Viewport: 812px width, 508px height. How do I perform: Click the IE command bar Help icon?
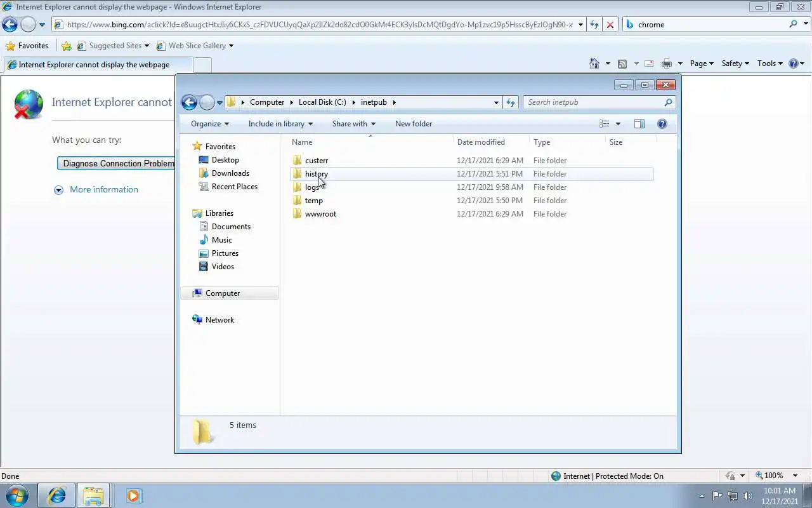(793, 63)
